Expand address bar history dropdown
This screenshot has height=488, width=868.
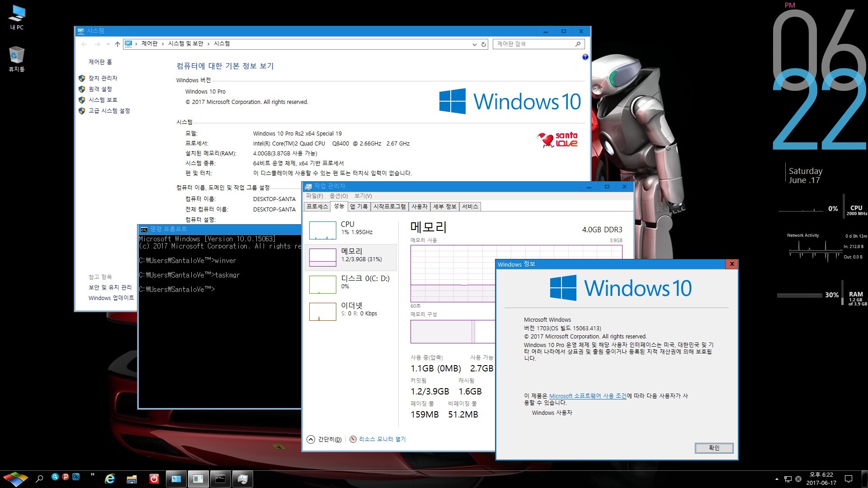pos(474,44)
